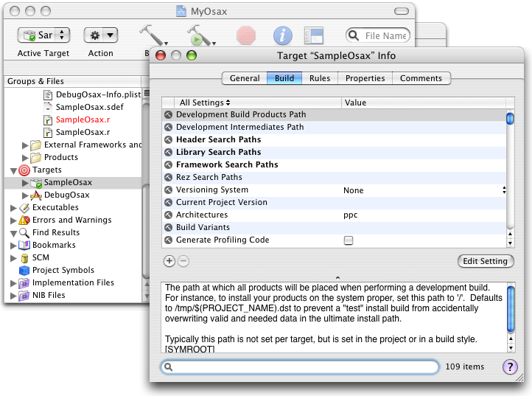Click the Groups & Files column header
Viewport: 532px width, 396px height.
tap(73, 81)
